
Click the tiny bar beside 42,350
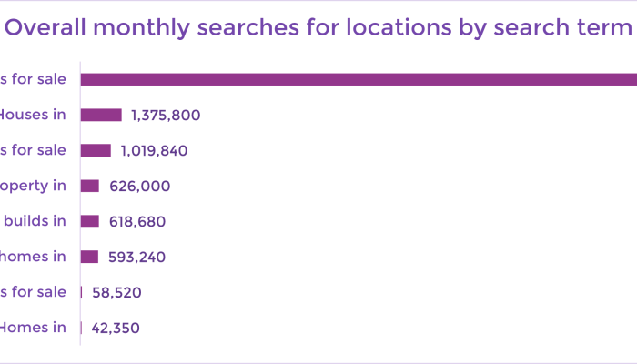click(x=81, y=328)
